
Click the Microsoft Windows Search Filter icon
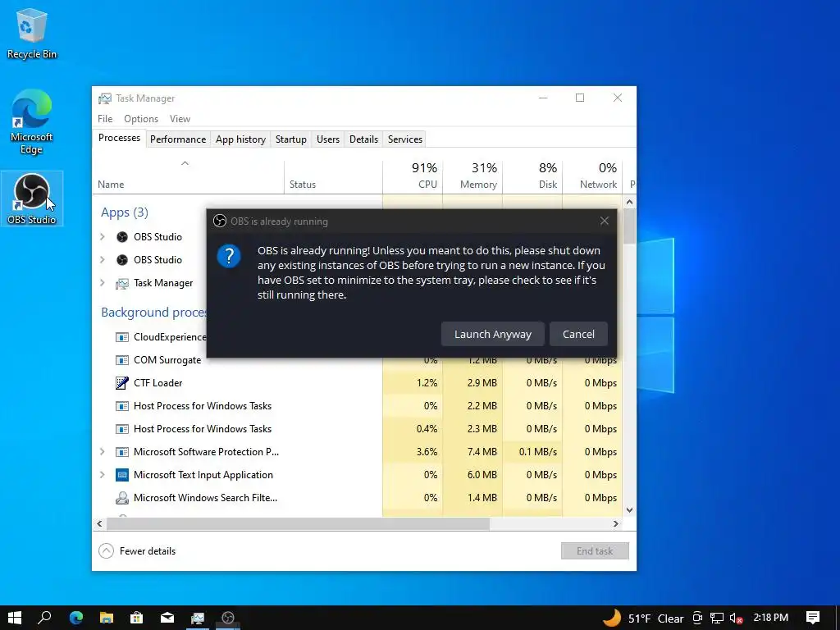point(122,498)
